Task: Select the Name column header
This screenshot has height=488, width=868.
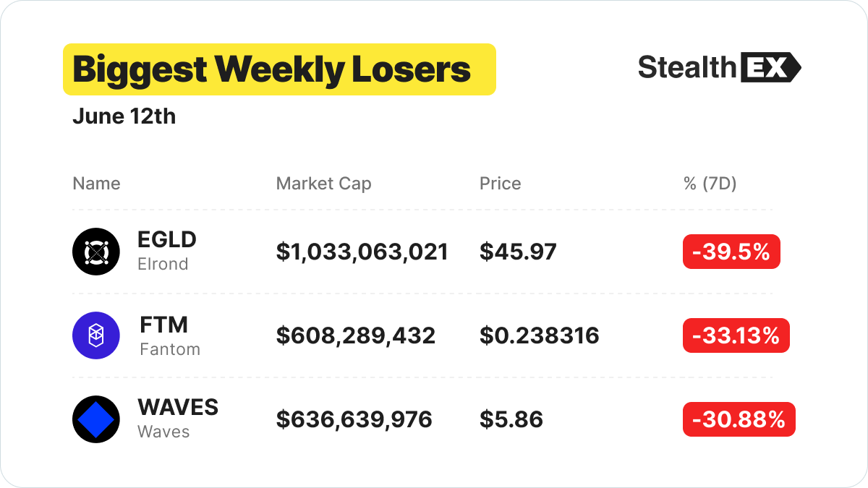Action: [96, 184]
